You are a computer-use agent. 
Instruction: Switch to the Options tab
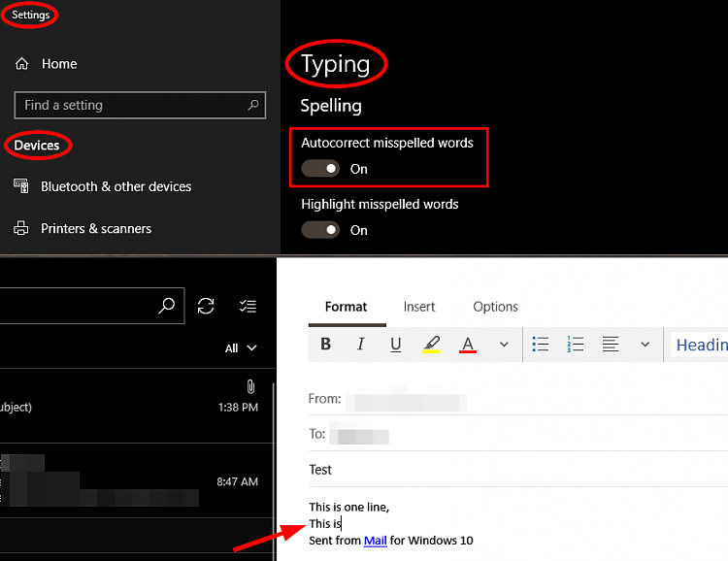coord(495,307)
